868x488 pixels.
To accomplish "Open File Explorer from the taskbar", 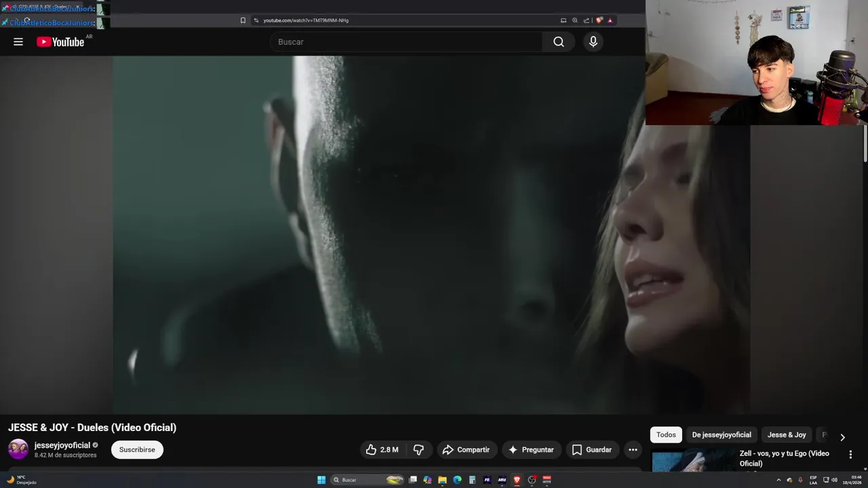I will [442, 480].
